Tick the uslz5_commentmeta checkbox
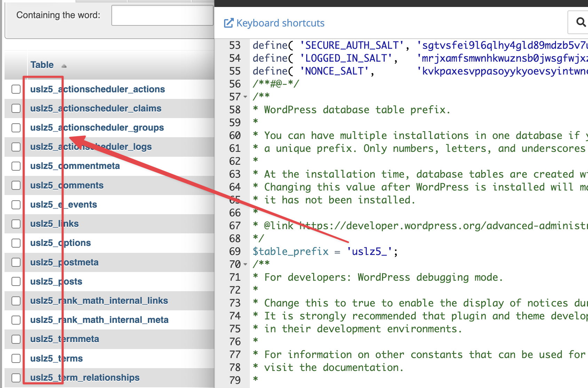 click(x=16, y=166)
